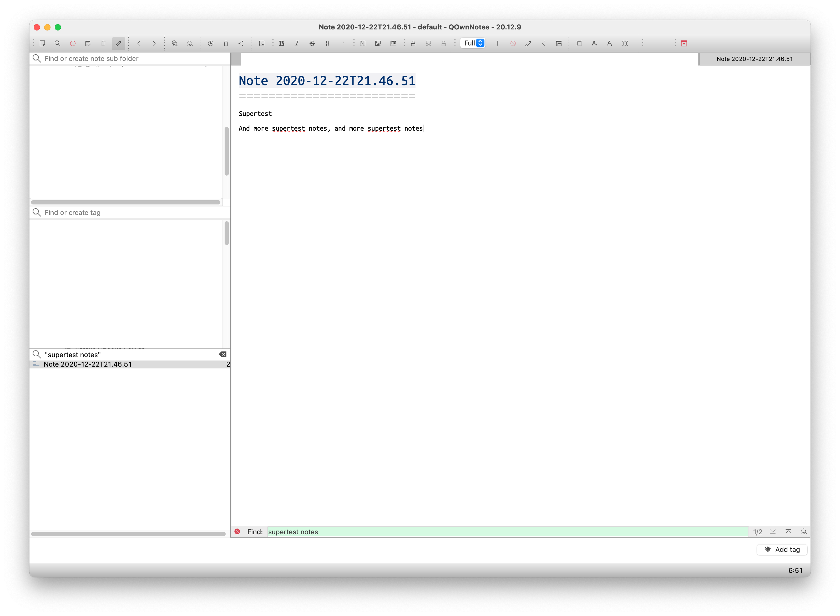Click the Find field with supertest notes
This screenshot has width=840, height=616.
coord(508,532)
